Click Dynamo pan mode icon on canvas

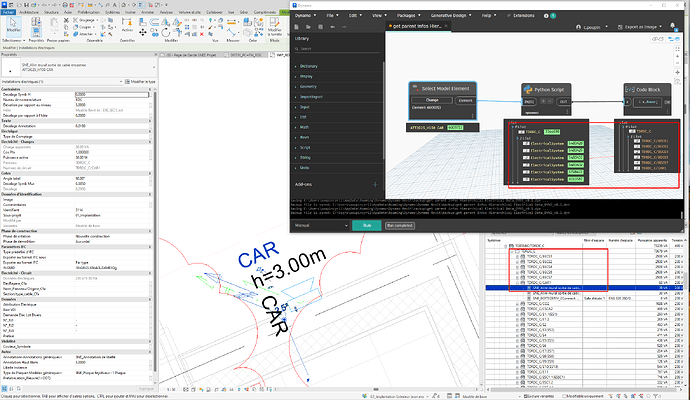[x=677, y=72]
